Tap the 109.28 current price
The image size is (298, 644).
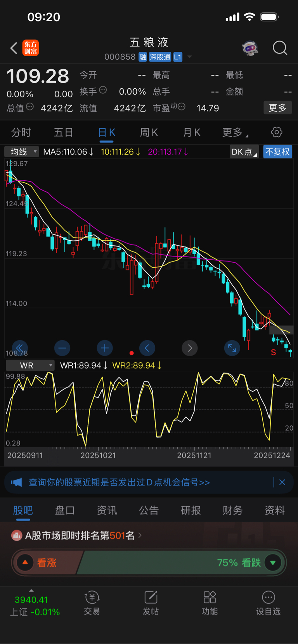[38, 76]
